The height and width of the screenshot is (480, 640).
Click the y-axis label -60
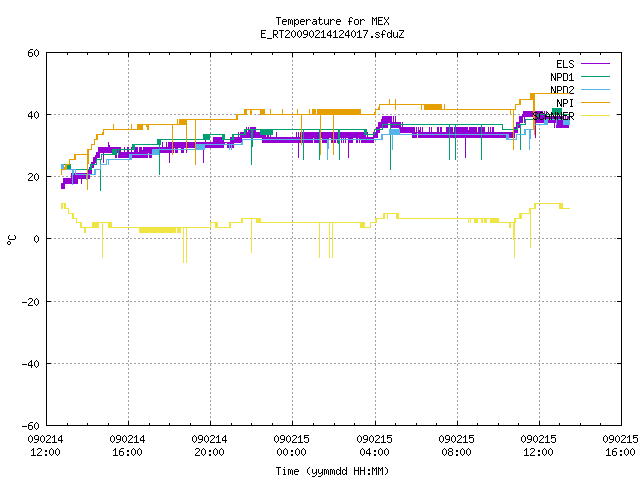point(31,426)
